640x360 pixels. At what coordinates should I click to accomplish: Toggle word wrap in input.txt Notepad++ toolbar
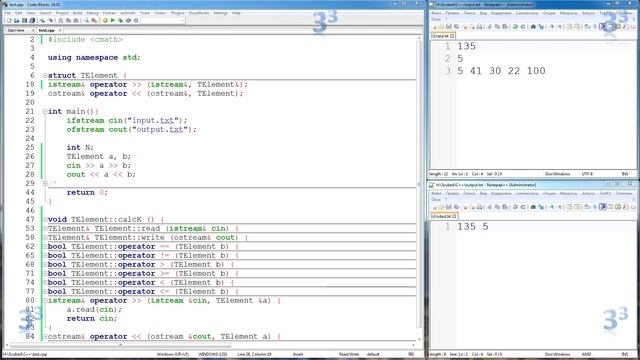(x=587, y=27)
